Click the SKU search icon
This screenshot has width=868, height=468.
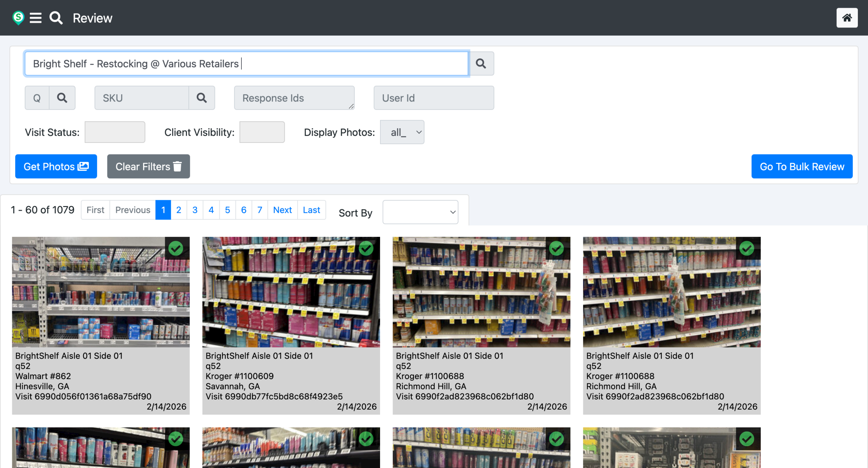[202, 98]
